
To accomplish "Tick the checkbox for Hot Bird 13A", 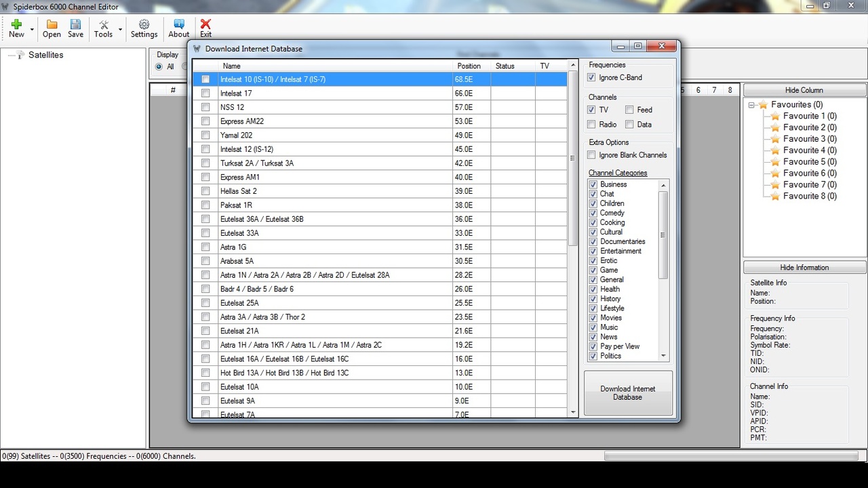I will pyautogui.click(x=205, y=373).
